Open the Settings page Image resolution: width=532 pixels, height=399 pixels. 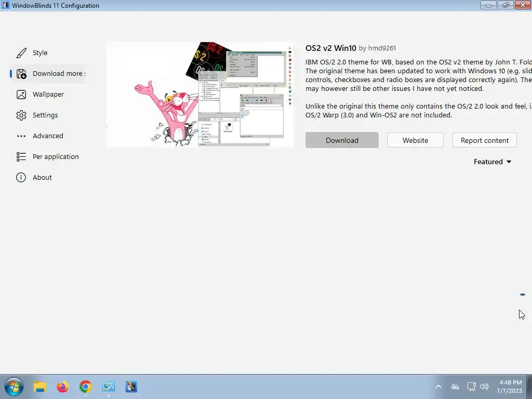coord(47,115)
